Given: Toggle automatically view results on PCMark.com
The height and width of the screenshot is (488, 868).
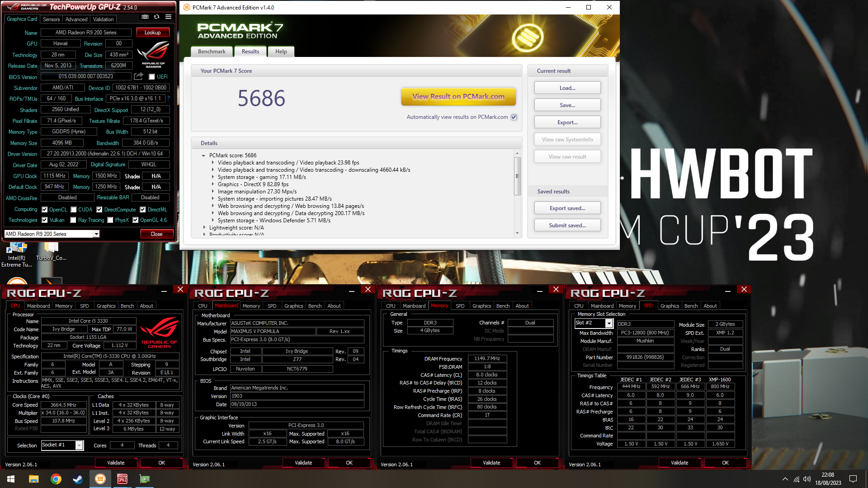Looking at the screenshot, I should click(x=514, y=117).
